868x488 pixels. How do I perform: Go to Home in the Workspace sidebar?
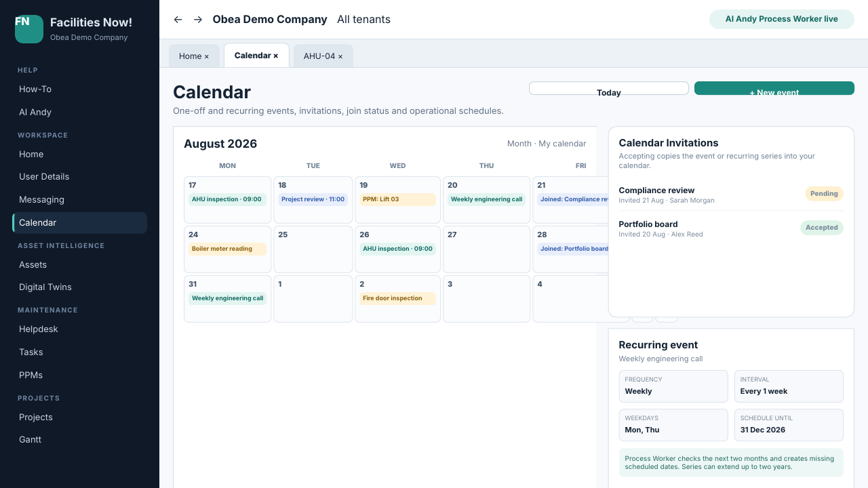(79, 155)
